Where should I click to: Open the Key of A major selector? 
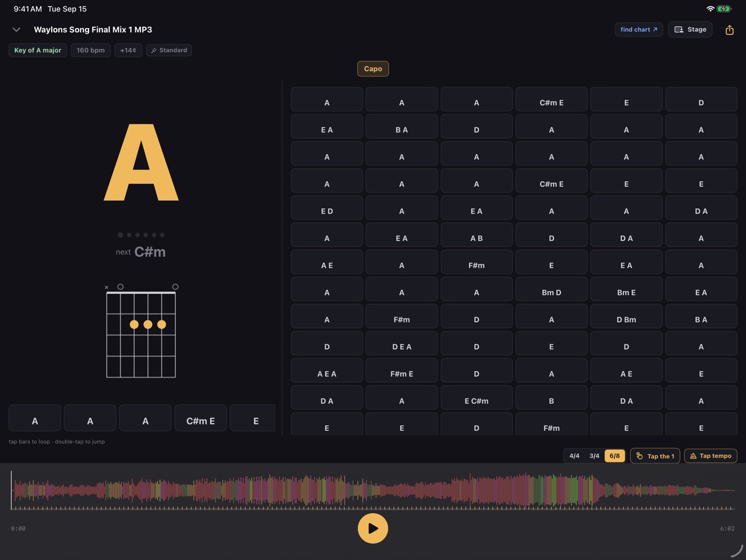coord(38,50)
